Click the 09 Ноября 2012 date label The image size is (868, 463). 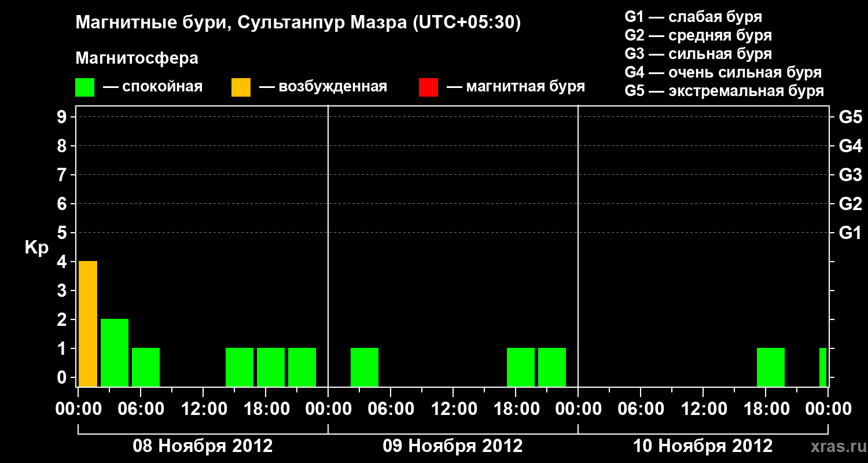click(x=453, y=446)
